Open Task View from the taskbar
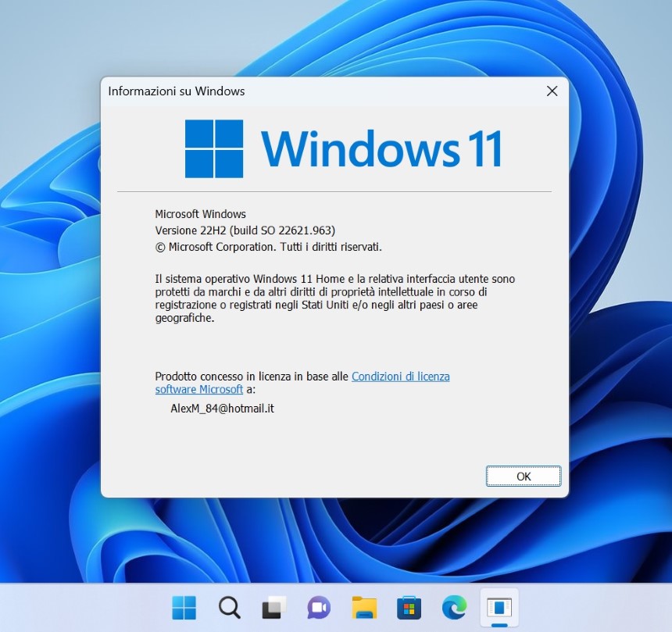This screenshot has width=672, height=632. click(x=274, y=607)
